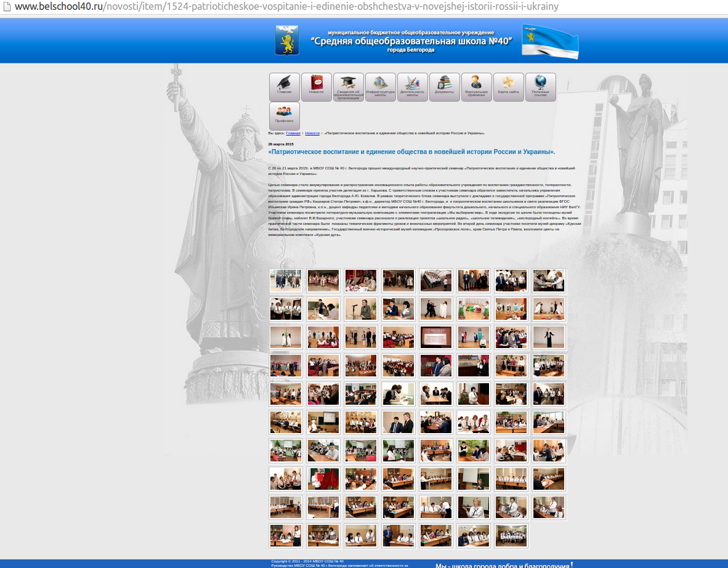Open Инфраструктура школы building icon

(381, 87)
